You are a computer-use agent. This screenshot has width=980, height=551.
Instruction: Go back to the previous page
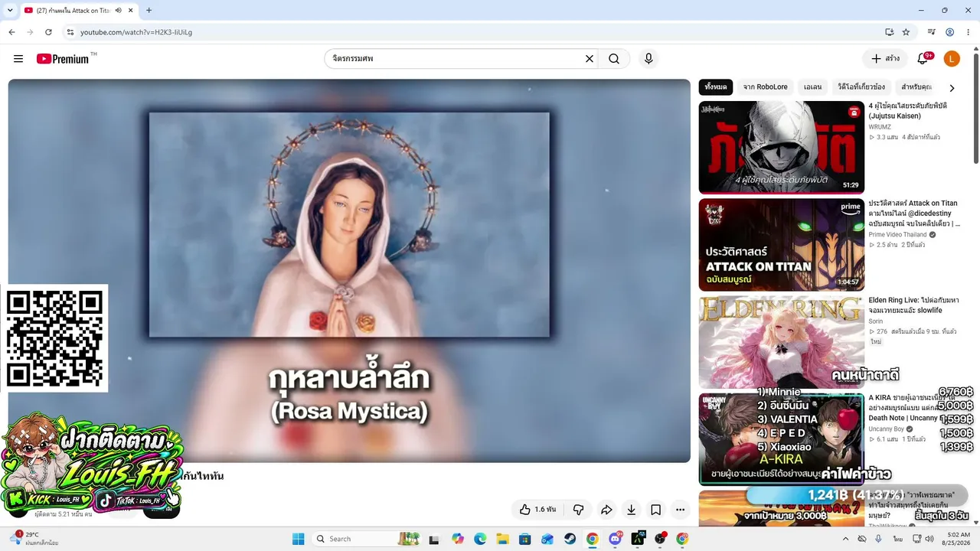point(11,32)
